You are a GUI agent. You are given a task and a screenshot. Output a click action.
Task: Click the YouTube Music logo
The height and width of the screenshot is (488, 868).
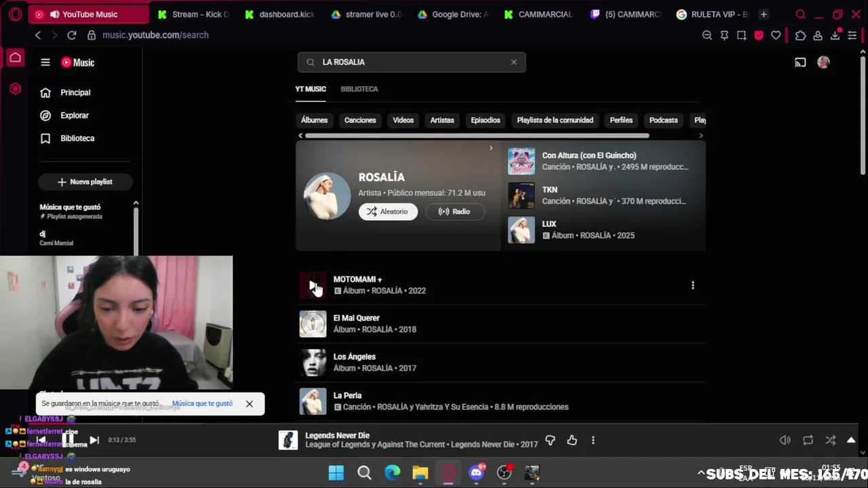pyautogui.click(x=77, y=62)
